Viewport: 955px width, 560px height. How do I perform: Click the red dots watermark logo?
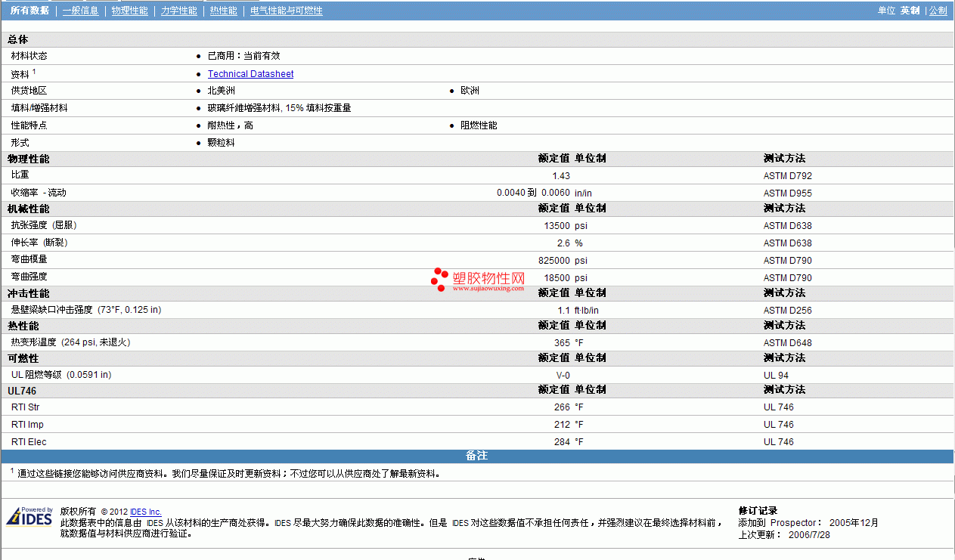point(440,279)
